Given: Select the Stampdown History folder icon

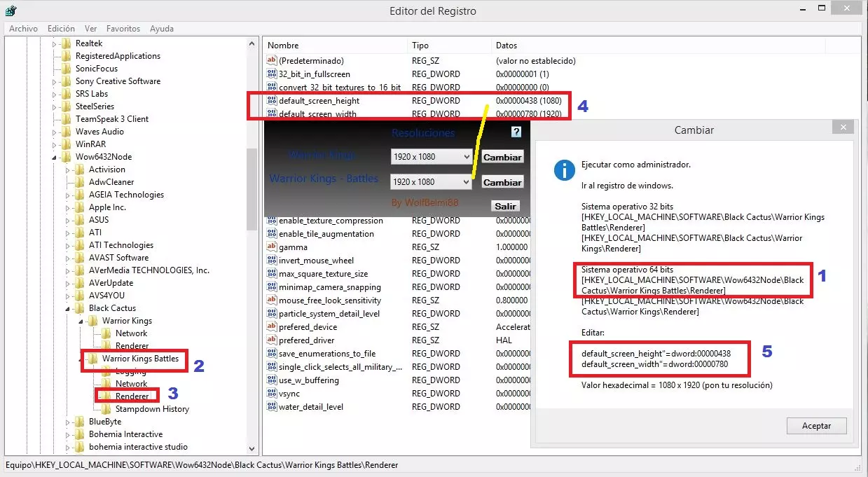Looking at the screenshot, I should tap(106, 409).
